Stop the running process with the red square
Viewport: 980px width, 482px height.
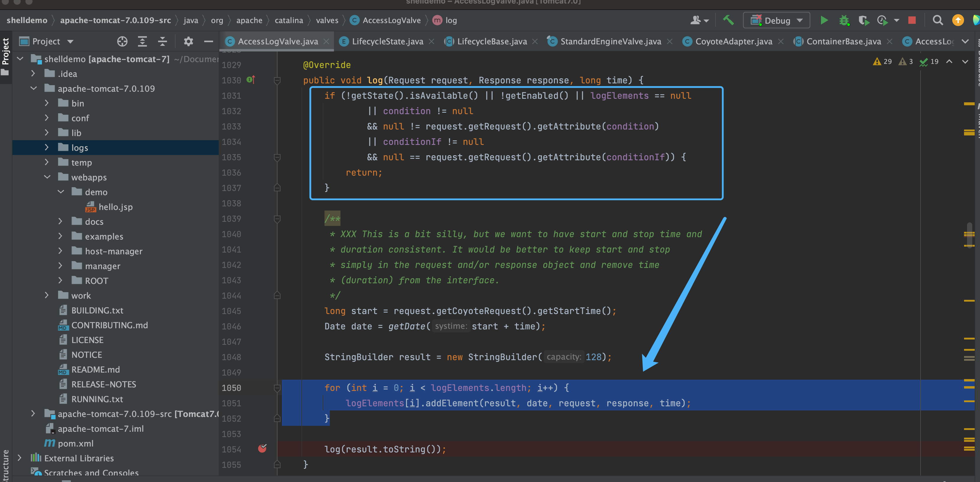(x=912, y=20)
